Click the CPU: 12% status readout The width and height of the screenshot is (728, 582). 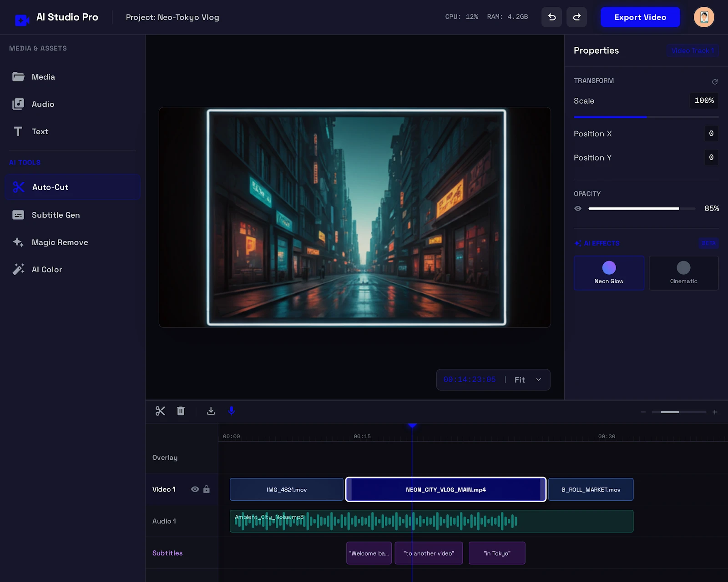tap(461, 17)
